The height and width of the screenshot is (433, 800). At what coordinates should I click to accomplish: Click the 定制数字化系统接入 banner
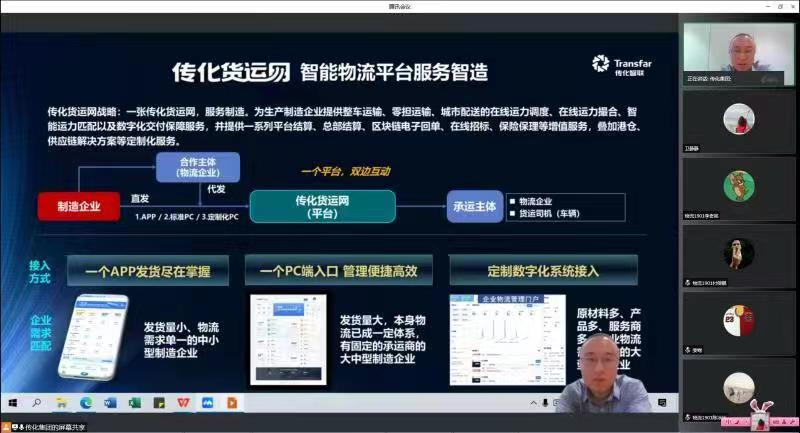[543, 271]
